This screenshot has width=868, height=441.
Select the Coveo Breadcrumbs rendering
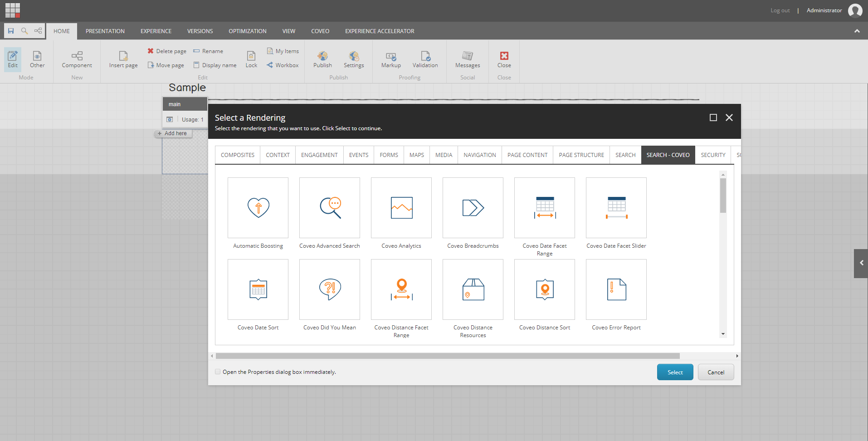[x=473, y=208]
